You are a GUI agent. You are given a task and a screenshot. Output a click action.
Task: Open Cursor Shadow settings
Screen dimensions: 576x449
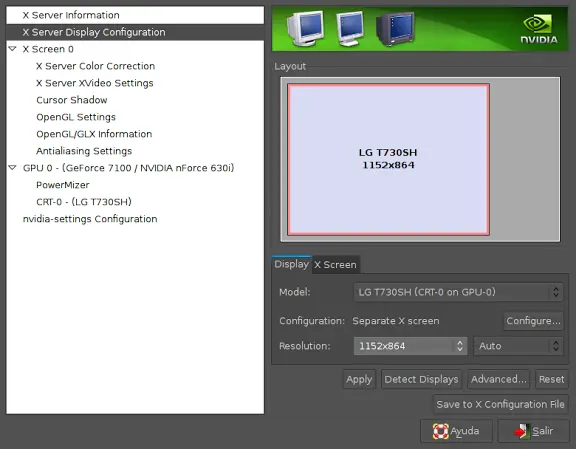pyautogui.click(x=72, y=100)
